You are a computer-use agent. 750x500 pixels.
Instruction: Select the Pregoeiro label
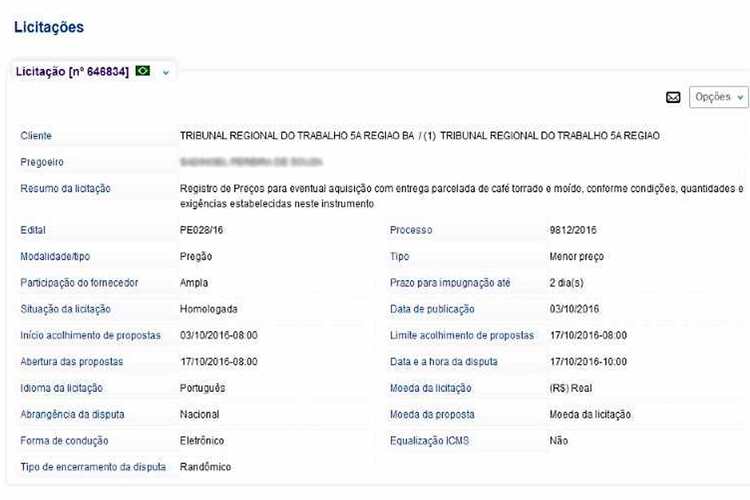point(42,162)
